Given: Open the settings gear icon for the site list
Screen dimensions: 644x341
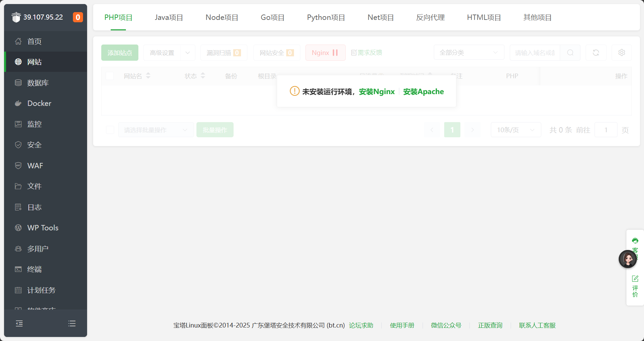Looking at the screenshot, I should 621,53.
